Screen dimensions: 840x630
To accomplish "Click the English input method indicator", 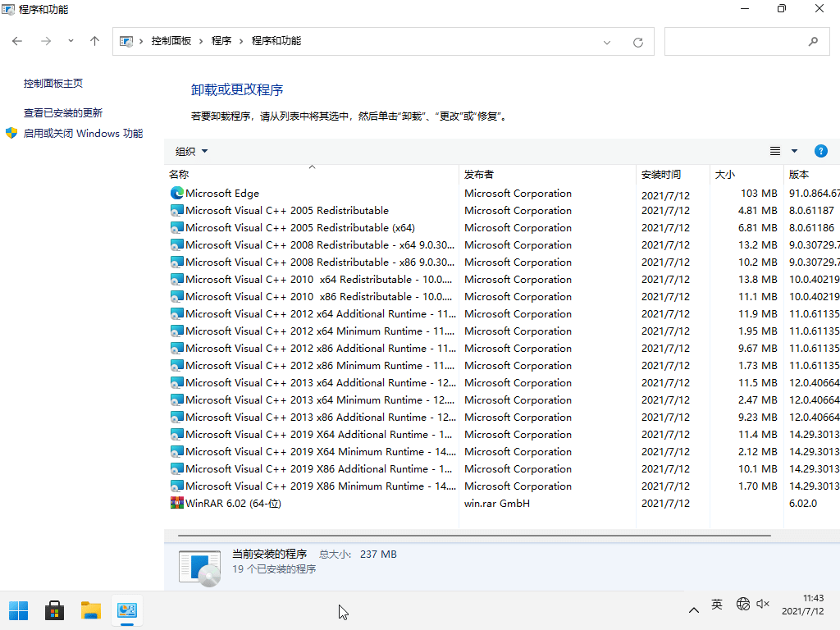I will (x=717, y=605).
